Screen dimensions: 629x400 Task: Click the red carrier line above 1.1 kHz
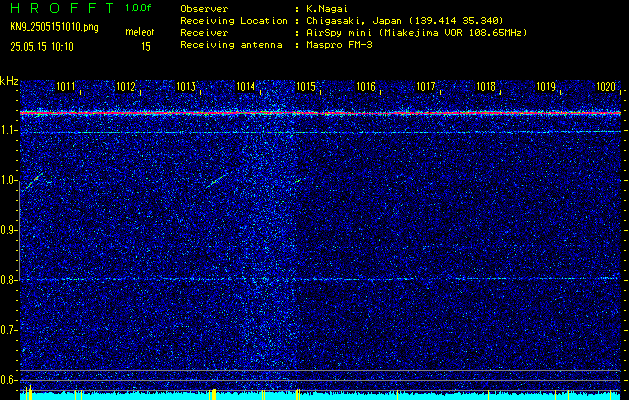(320, 113)
